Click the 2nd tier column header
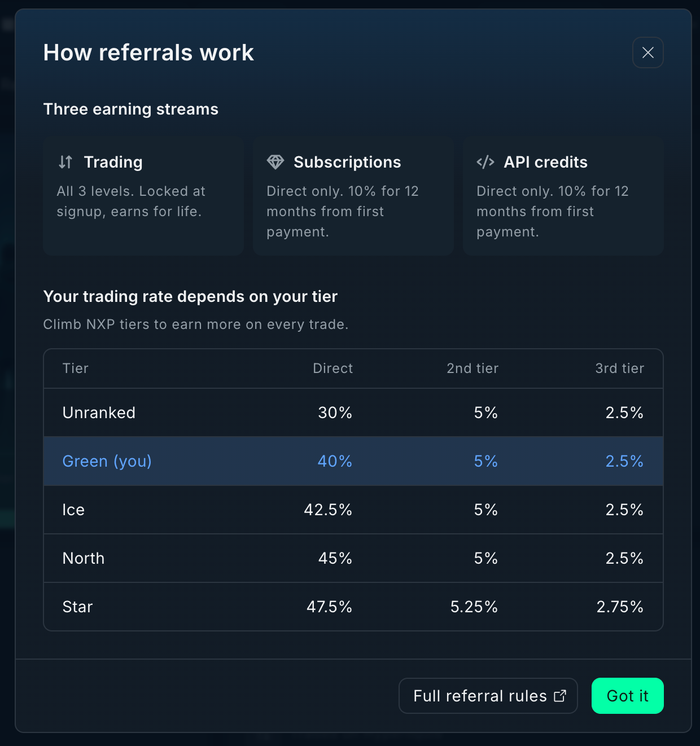The image size is (700, 746). [x=473, y=368]
